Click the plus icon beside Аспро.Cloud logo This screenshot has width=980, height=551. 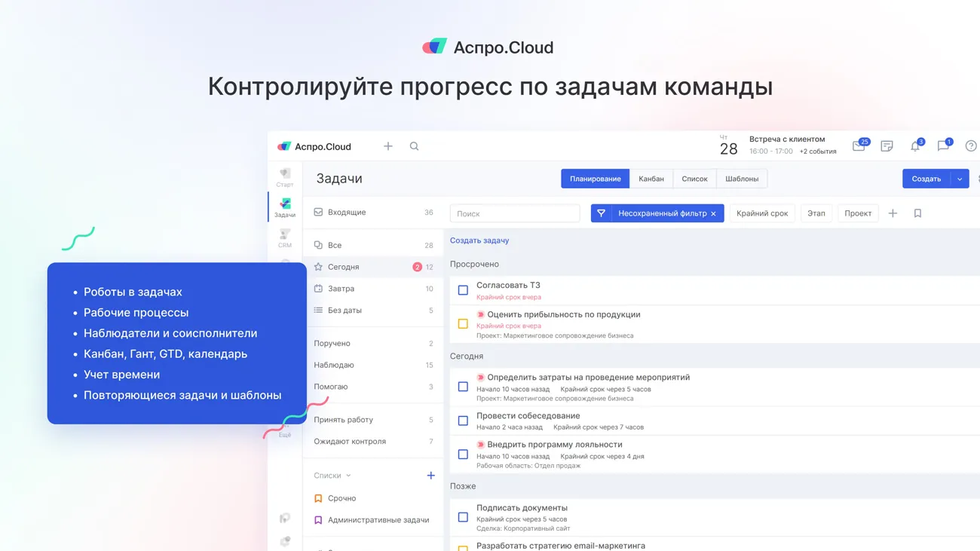388,146
